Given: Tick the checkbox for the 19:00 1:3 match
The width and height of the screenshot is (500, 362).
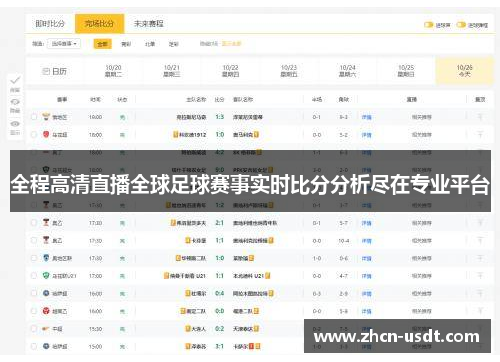Looking at the screenshot, I should [x=34, y=117].
